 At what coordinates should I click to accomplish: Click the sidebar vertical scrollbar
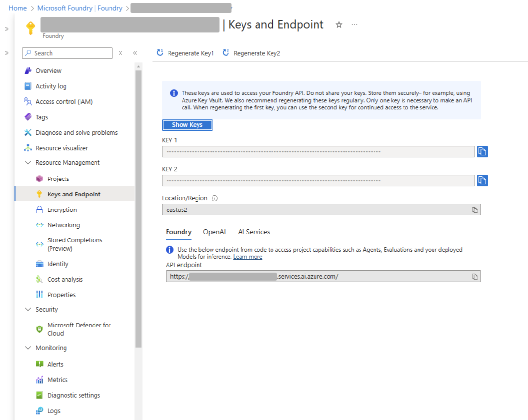[x=138, y=208]
